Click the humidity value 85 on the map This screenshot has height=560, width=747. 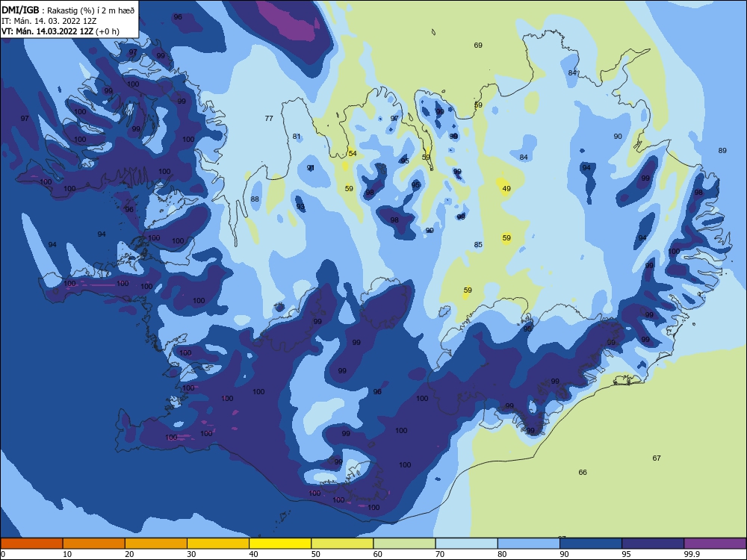tap(478, 245)
